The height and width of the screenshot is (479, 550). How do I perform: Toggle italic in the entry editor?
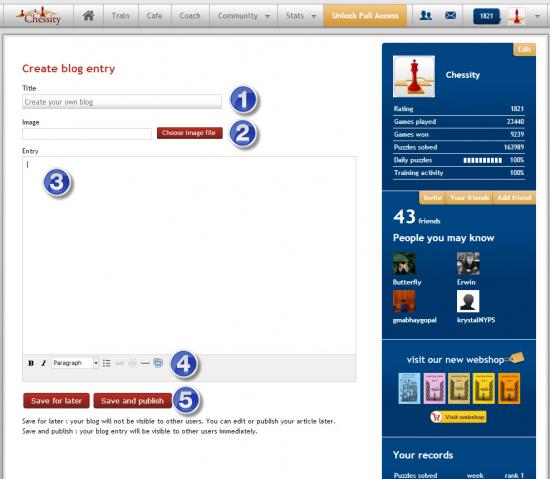(43, 363)
